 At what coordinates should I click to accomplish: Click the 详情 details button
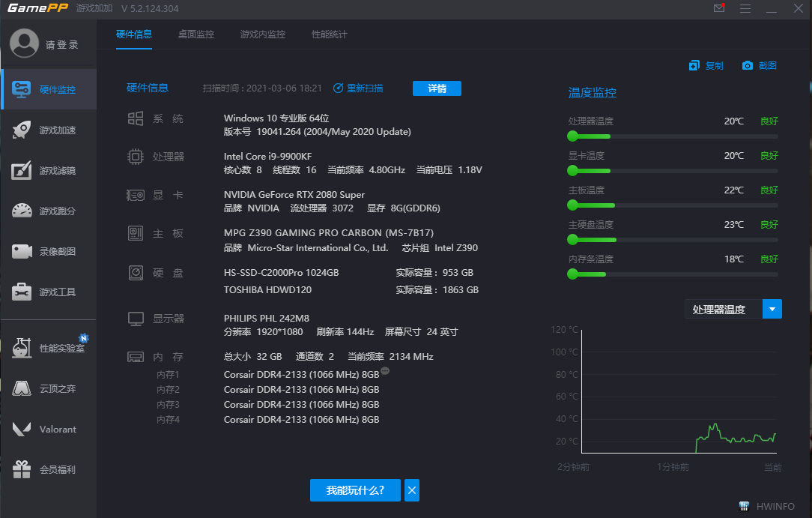pyautogui.click(x=437, y=88)
